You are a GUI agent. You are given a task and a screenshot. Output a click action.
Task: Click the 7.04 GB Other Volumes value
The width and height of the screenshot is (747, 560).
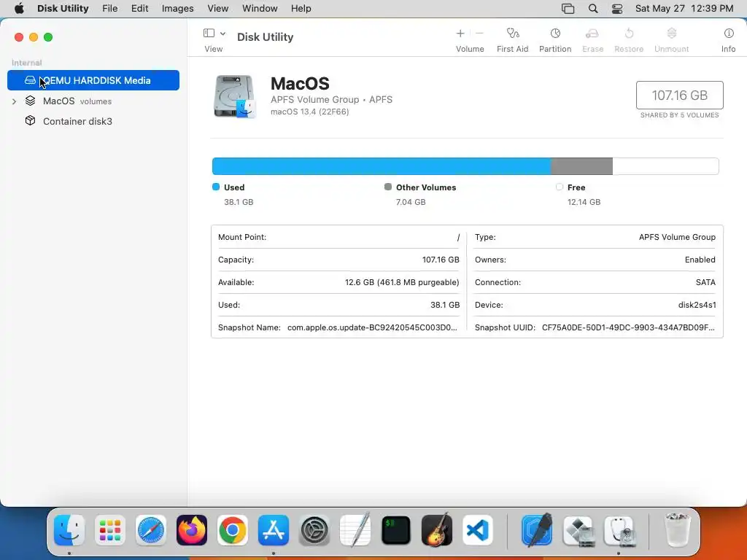[x=411, y=202]
